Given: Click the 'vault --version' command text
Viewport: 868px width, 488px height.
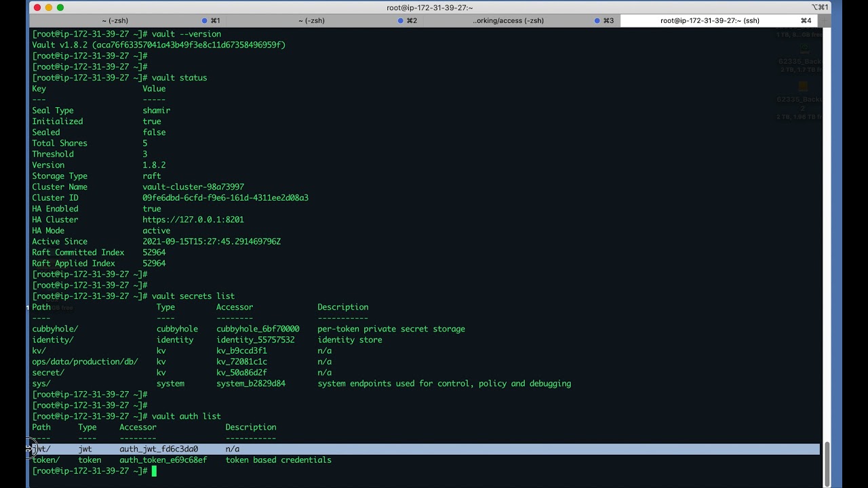Looking at the screenshot, I should click(186, 34).
